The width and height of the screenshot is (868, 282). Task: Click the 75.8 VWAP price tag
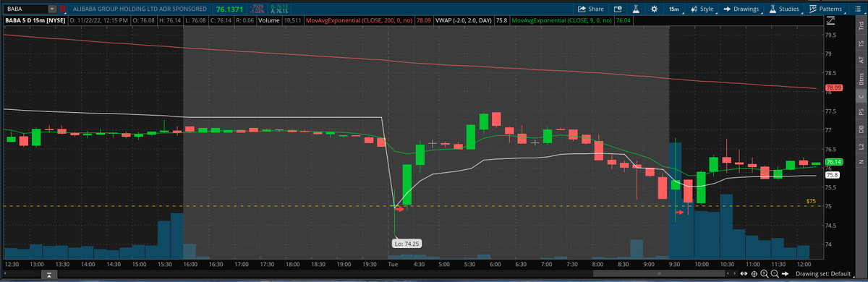(833, 175)
